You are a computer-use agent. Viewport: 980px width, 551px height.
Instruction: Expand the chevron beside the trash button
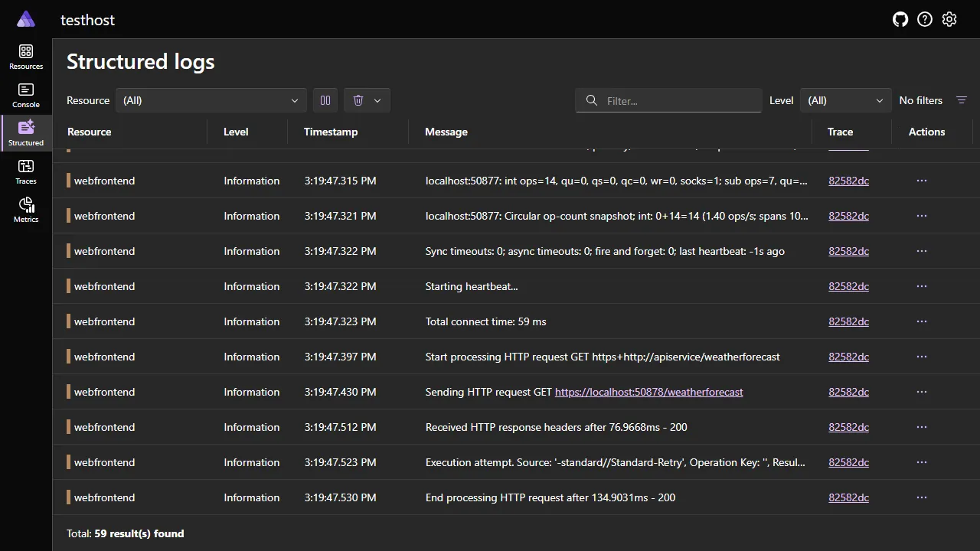tap(377, 100)
